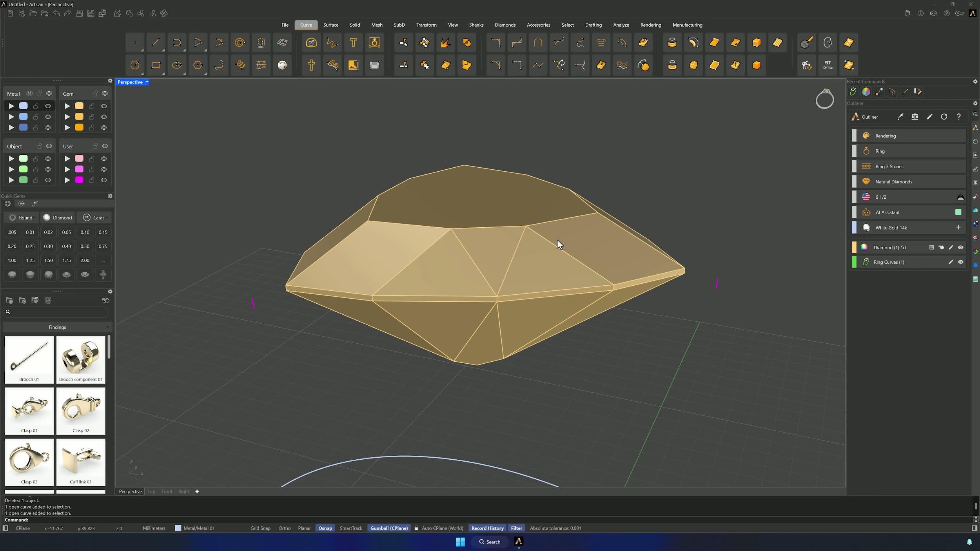
Task: Open the Surface menu tab
Action: (x=331, y=25)
